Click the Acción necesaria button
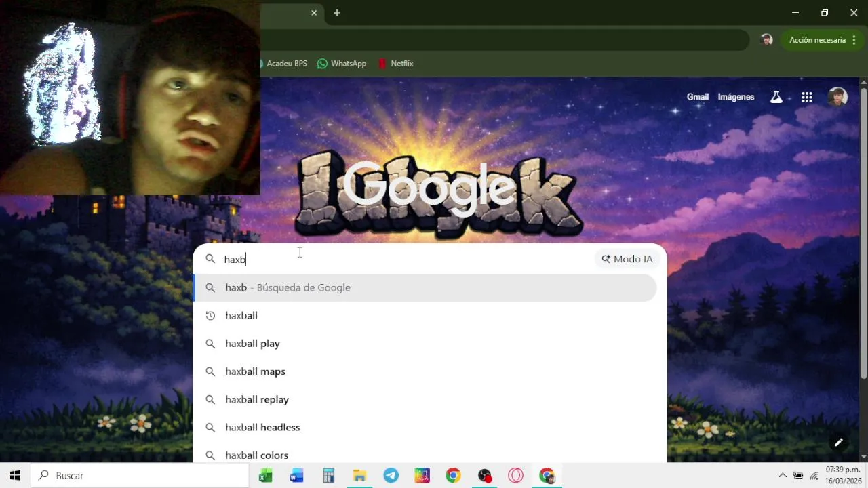Image resolution: width=868 pixels, height=488 pixels. [x=823, y=40]
